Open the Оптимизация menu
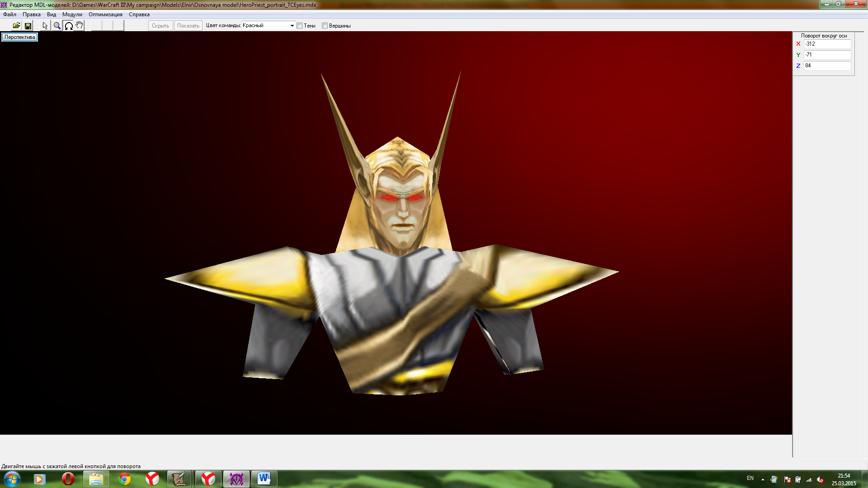 click(105, 14)
